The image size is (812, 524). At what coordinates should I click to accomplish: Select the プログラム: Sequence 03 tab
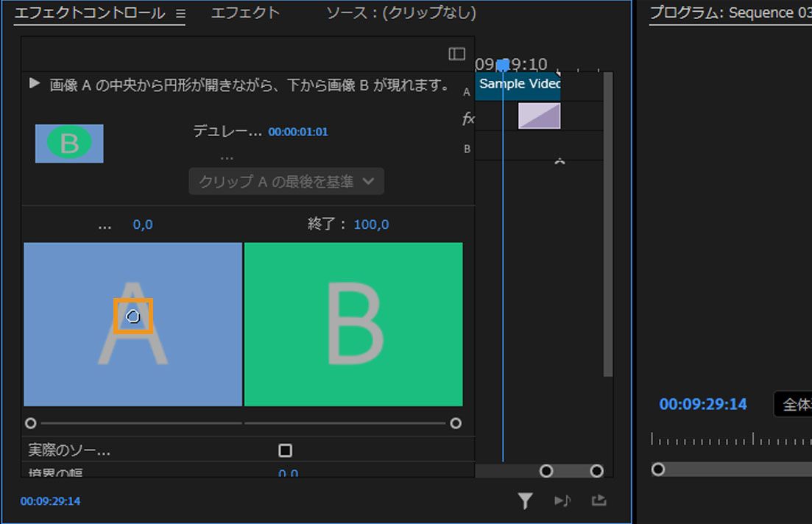pos(730,12)
